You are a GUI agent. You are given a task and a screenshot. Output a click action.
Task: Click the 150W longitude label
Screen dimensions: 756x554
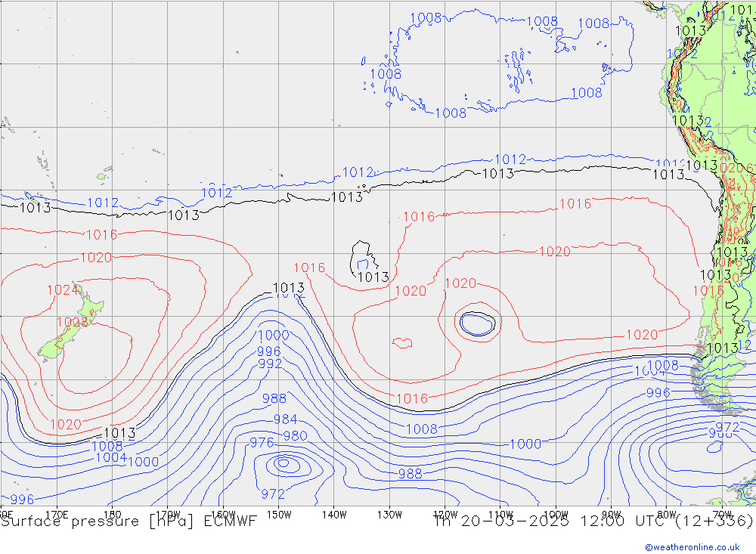279,515
